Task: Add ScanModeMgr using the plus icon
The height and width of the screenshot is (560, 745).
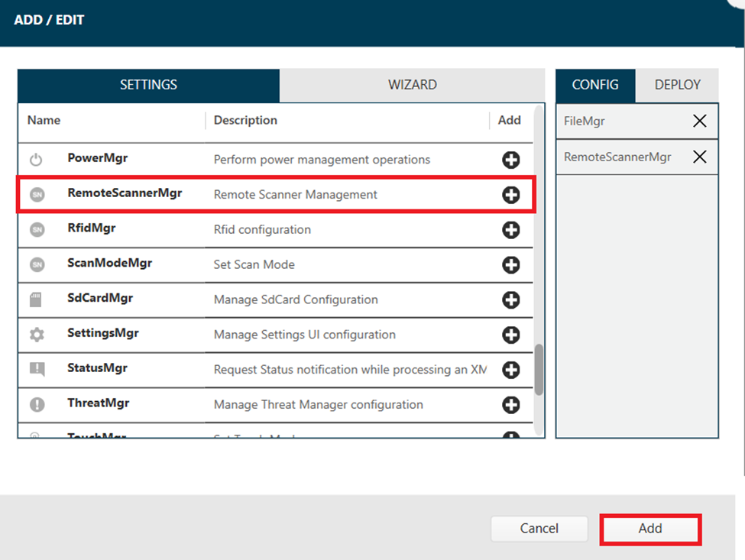Action: click(511, 265)
